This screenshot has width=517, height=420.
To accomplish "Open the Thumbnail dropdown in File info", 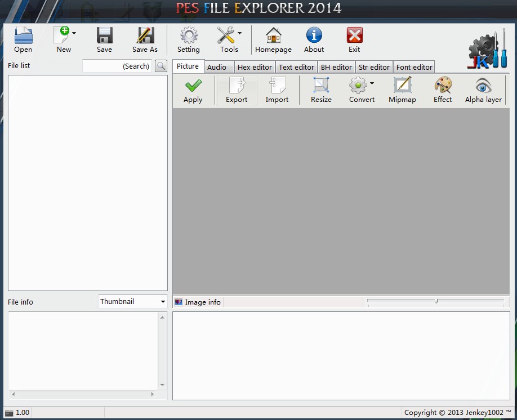I will pos(133,301).
